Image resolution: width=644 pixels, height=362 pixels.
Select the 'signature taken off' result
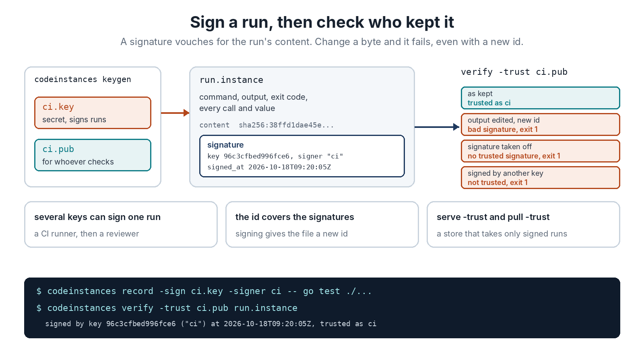point(540,151)
